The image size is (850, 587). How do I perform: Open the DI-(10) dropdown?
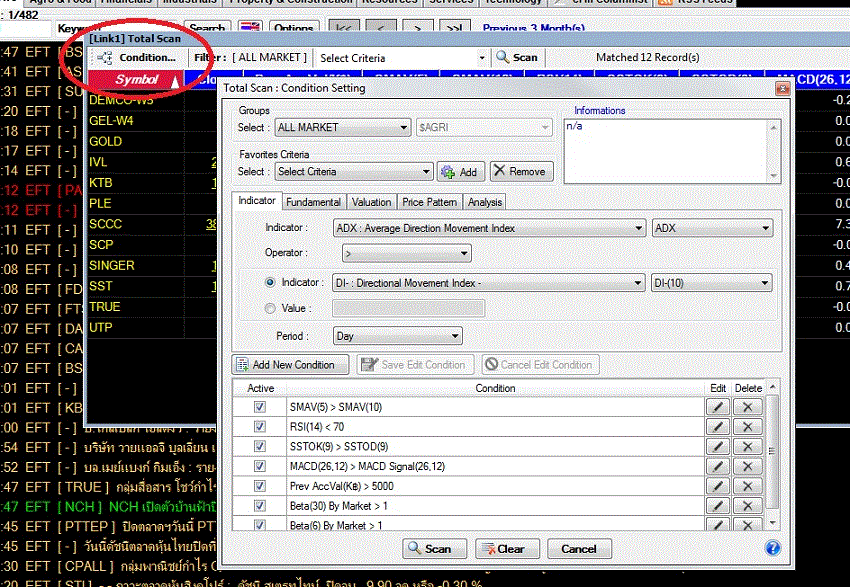(711, 283)
